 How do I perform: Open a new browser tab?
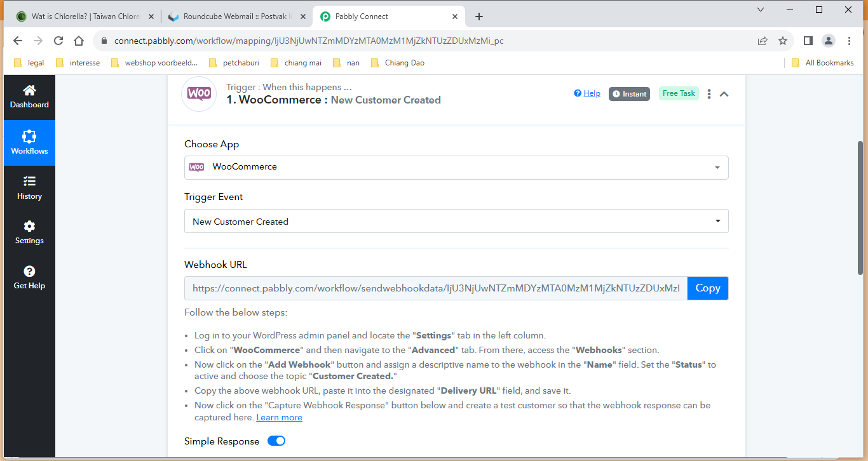click(x=479, y=17)
